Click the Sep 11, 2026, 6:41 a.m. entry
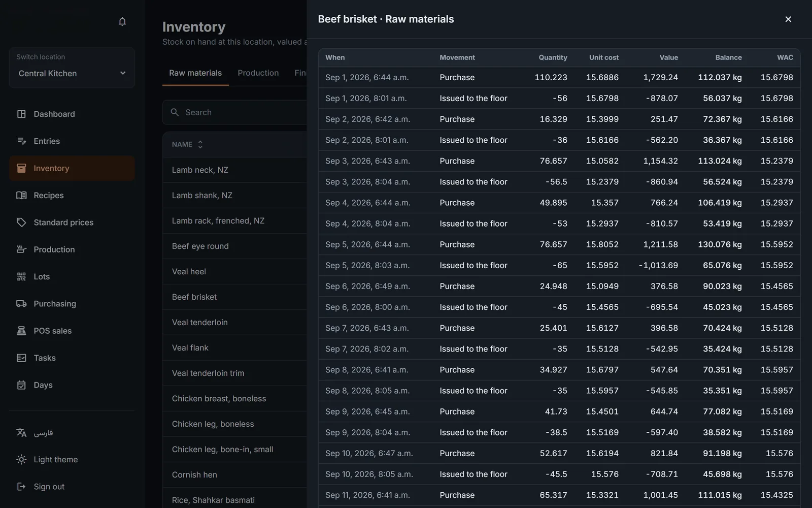Viewport: 812px width, 508px height. point(367,495)
